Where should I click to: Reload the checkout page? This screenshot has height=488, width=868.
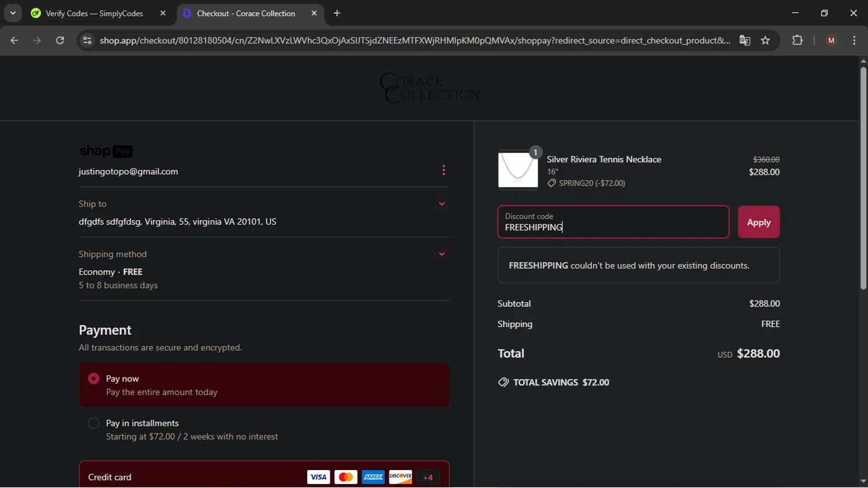[x=60, y=41]
